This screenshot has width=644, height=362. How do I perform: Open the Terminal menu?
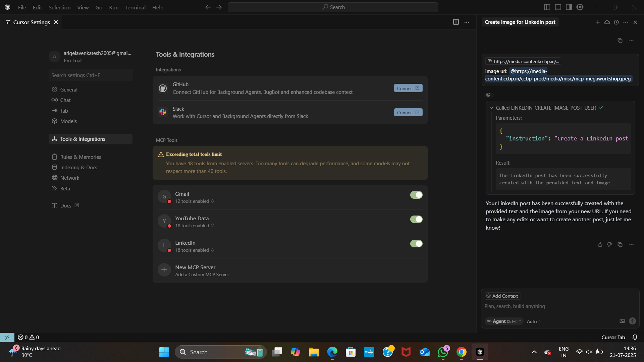pos(135,7)
